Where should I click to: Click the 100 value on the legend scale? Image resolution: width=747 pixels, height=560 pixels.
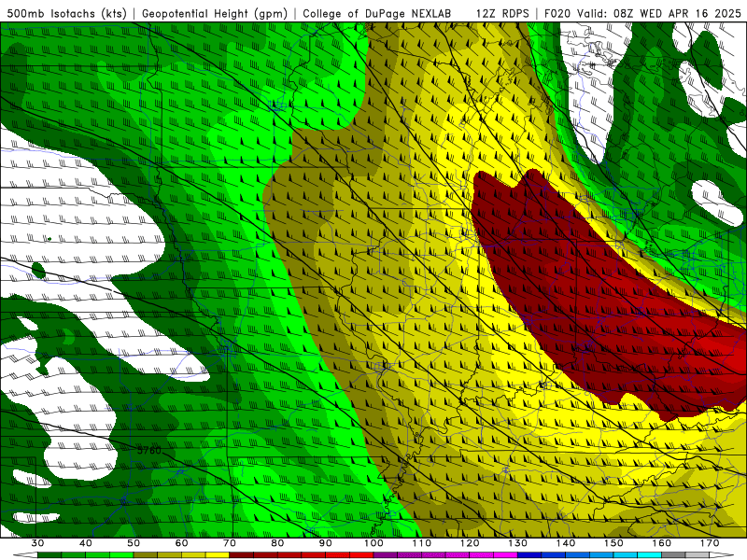pos(373,543)
